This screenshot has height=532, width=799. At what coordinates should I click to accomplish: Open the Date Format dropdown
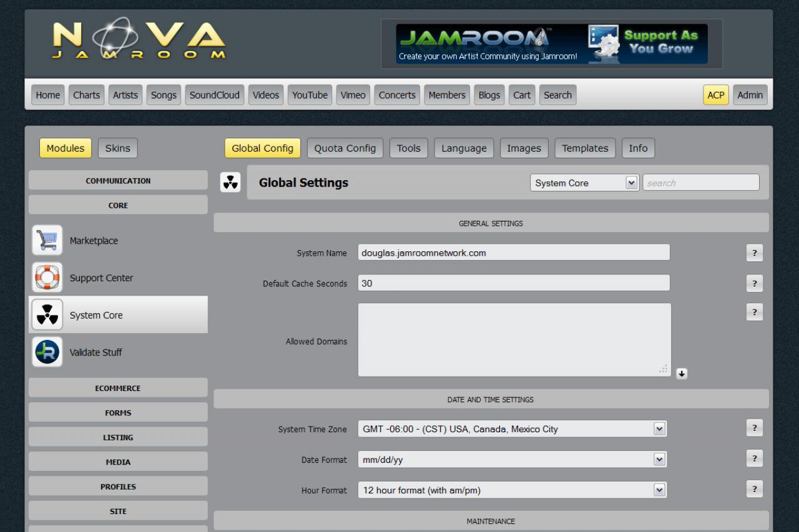click(x=512, y=459)
